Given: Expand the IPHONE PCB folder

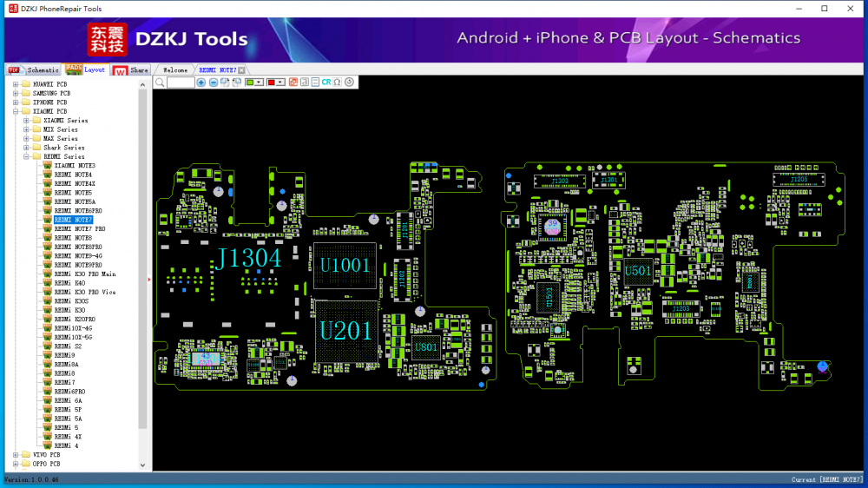Looking at the screenshot, I should 16,102.
